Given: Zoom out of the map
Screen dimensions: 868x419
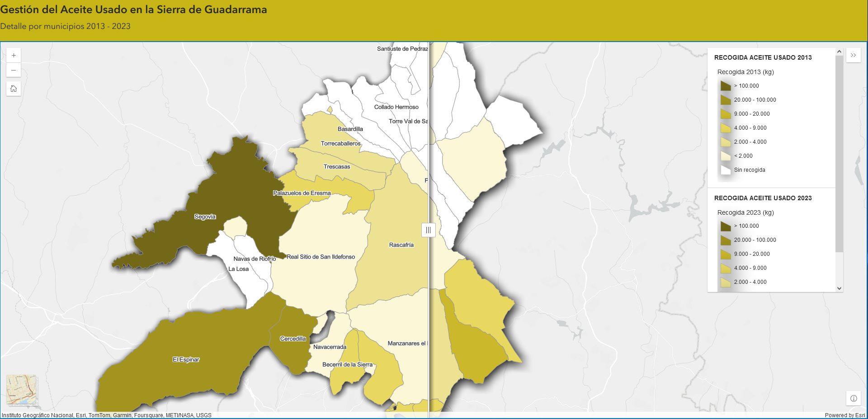Looking at the screenshot, I should (x=14, y=71).
